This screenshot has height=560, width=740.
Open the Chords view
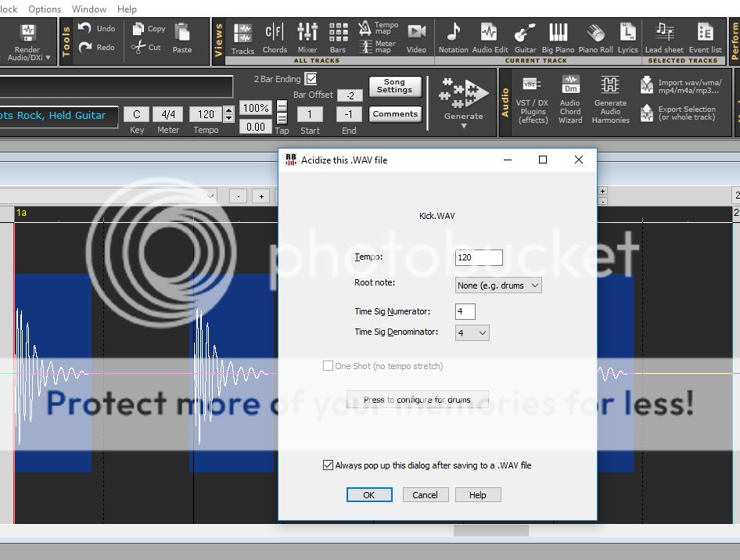[275, 39]
